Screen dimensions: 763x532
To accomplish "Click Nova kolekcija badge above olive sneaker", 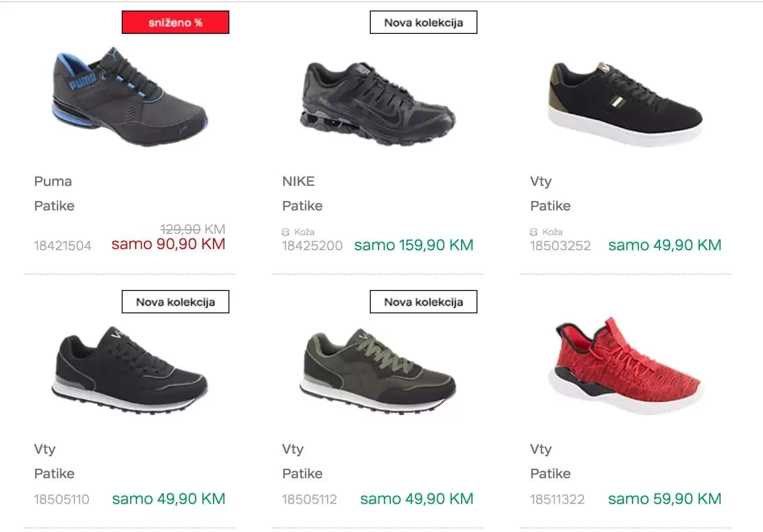I will point(424,302).
